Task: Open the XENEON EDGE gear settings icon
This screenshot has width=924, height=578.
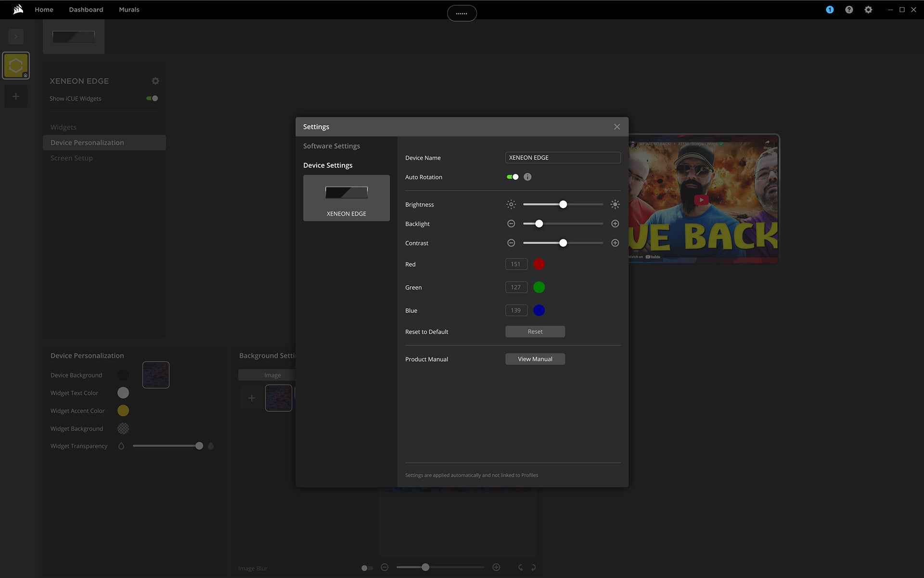Action: click(155, 81)
